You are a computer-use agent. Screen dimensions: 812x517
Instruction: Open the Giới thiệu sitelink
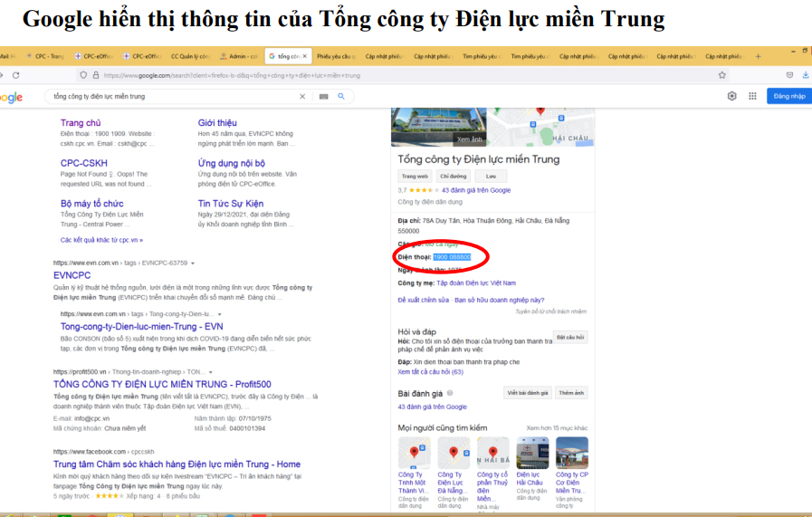(217, 123)
